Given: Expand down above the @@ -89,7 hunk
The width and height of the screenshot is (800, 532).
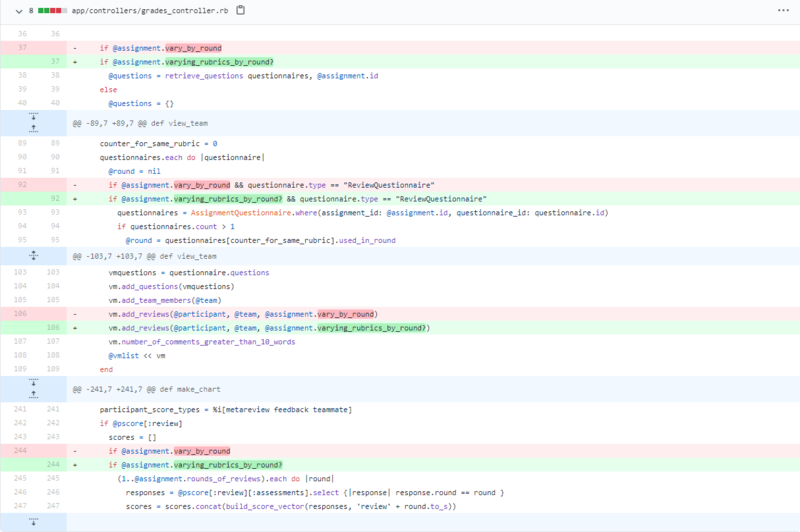Looking at the screenshot, I should point(33,116).
